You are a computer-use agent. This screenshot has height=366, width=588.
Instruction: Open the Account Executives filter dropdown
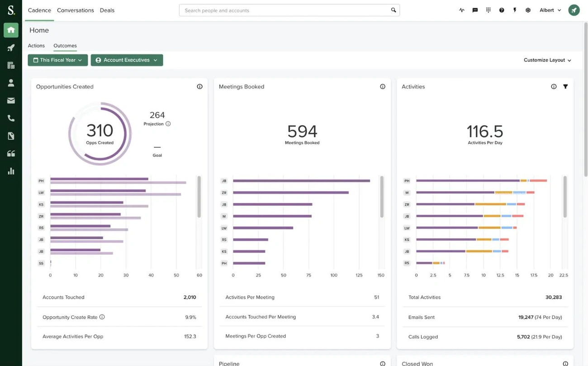point(127,60)
